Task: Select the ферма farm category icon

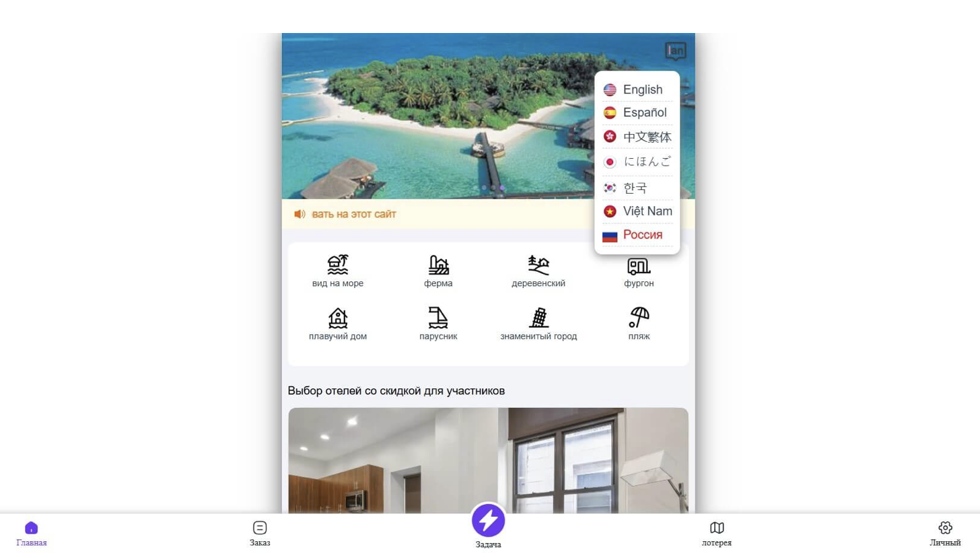Action: 438,265
